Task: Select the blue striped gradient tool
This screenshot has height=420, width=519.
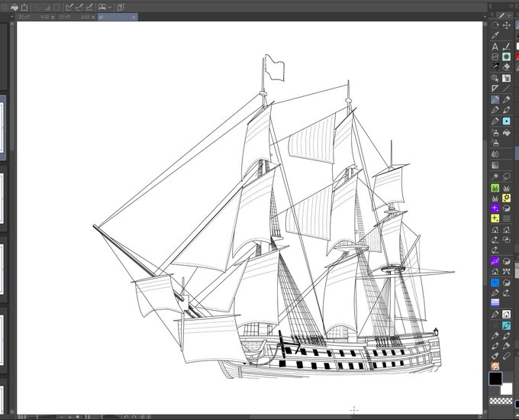Action: tap(495, 302)
